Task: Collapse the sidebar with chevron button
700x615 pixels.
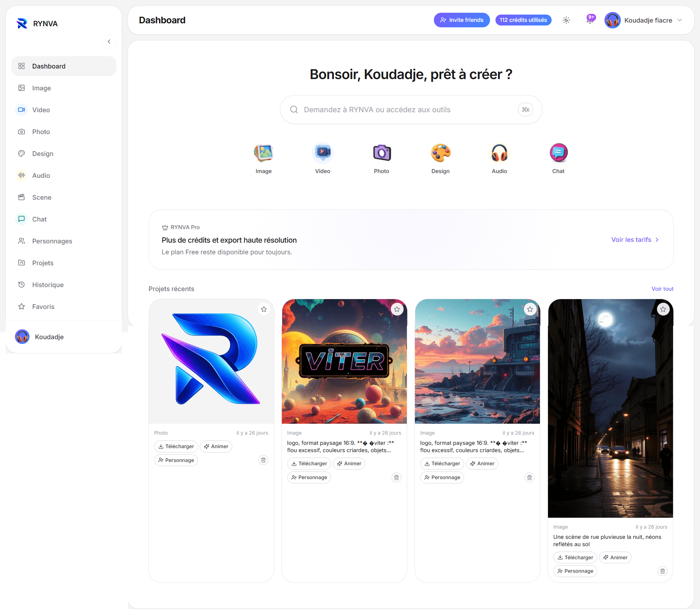Action: [x=109, y=42]
